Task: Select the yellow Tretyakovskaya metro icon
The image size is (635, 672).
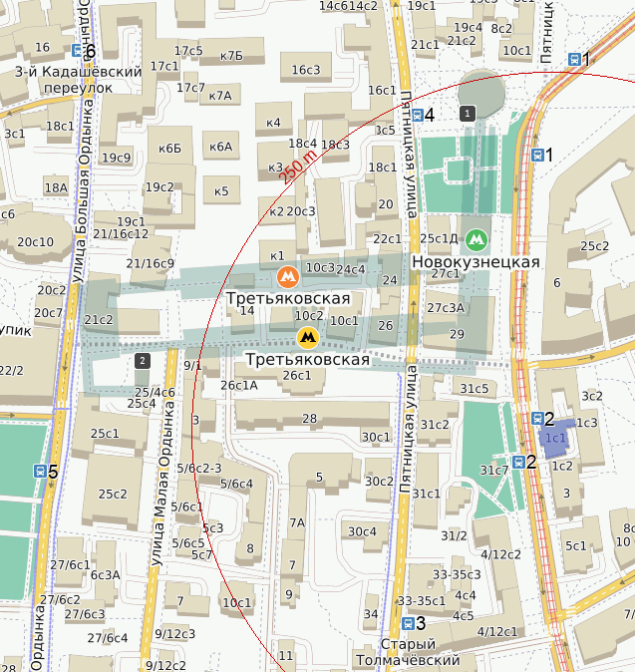Action: (308, 338)
